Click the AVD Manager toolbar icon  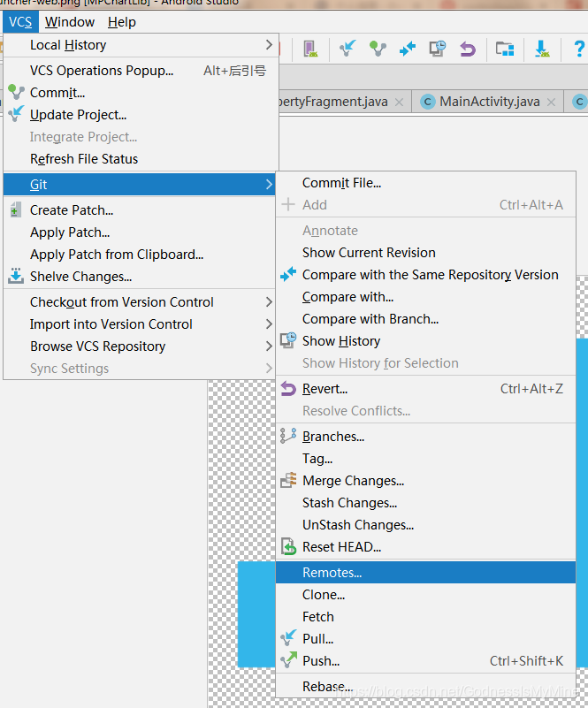click(x=310, y=49)
